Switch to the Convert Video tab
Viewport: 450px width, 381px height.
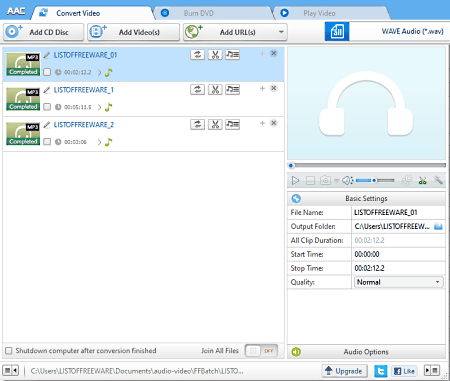pos(93,13)
